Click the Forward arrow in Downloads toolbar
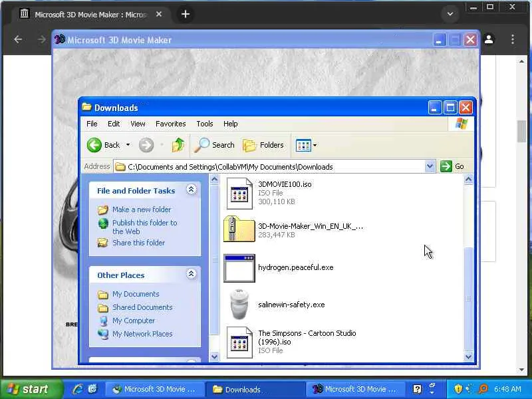Image resolution: width=532 pixels, height=399 pixels. [x=146, y=145]
